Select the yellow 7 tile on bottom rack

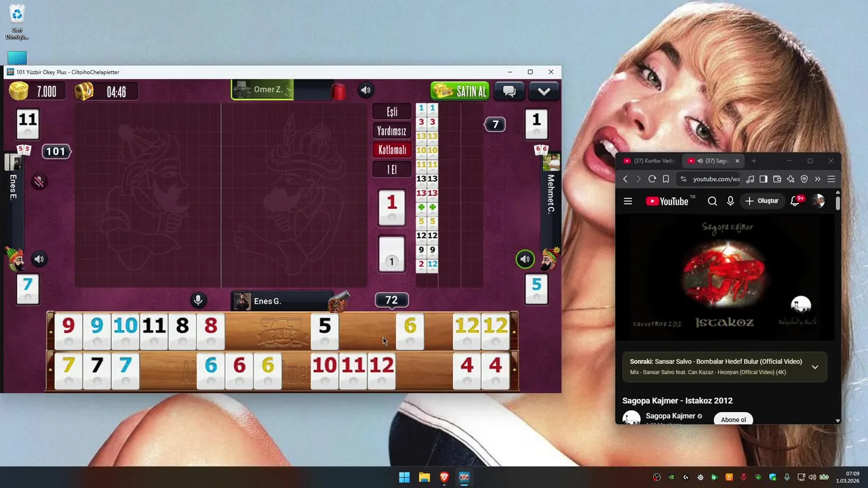[68, 371]
